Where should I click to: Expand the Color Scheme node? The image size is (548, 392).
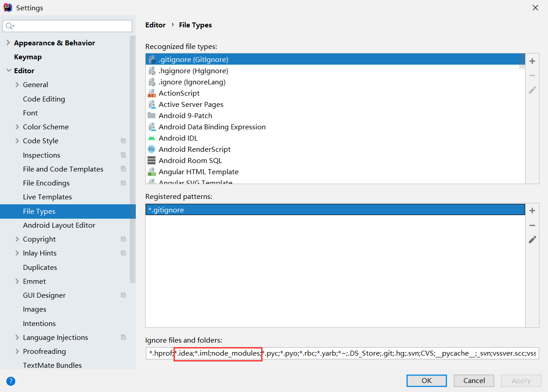(x=17, y=127)
